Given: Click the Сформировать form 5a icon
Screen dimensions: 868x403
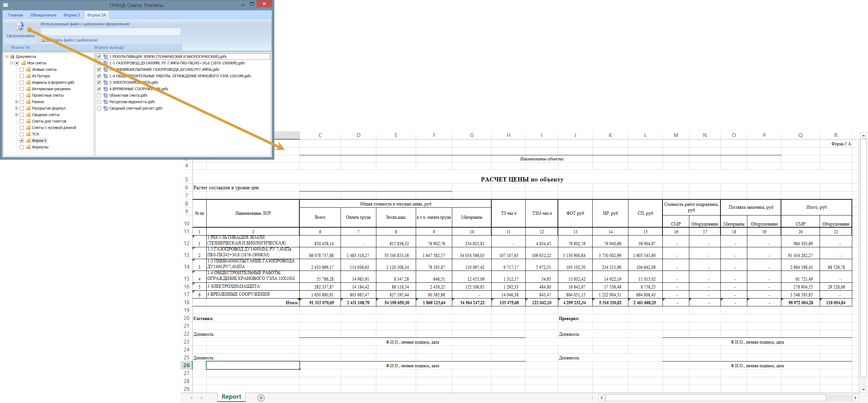Looking at the screenshot, I should pos(20,26).
